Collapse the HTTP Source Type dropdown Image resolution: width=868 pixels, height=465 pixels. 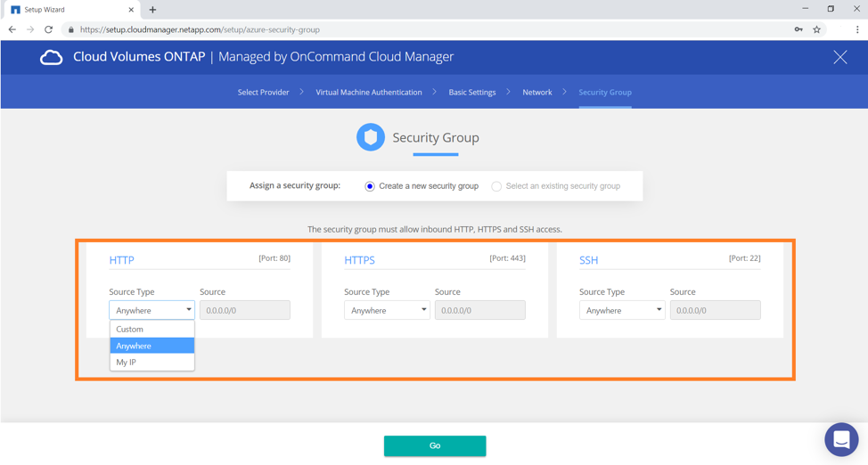coord(151,310)
